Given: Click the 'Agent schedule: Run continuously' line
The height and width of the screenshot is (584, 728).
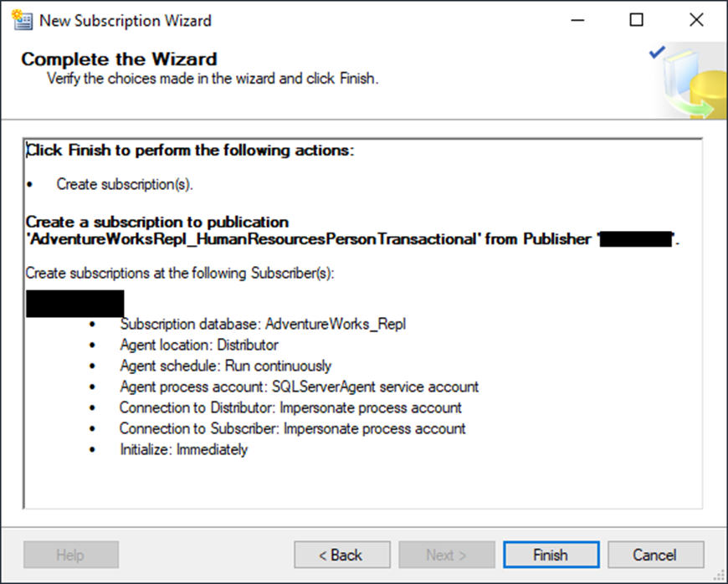Looking at the screenshot, I should [226, 366].
